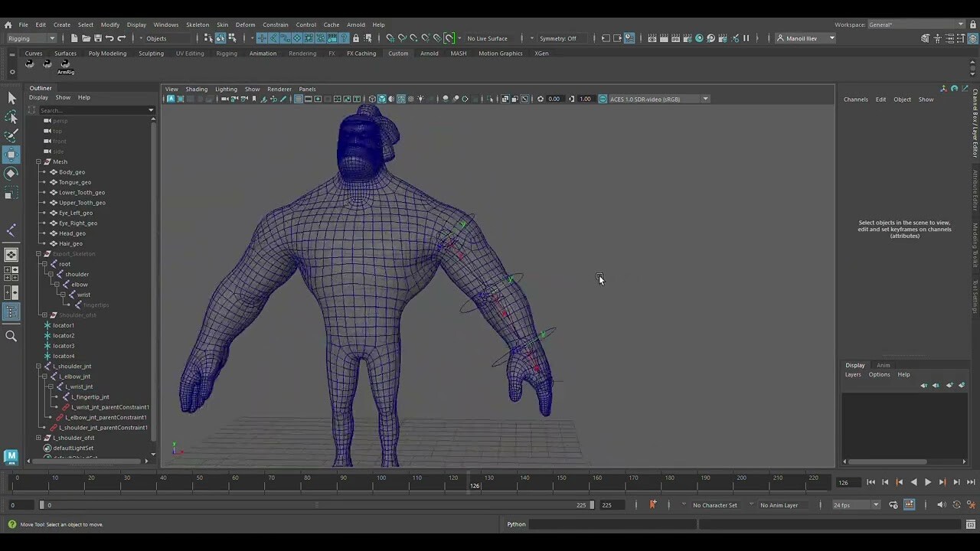Open the Skeleton menu
The width and height of the screenshot is (980, 551).
click(x=197, y=24)
